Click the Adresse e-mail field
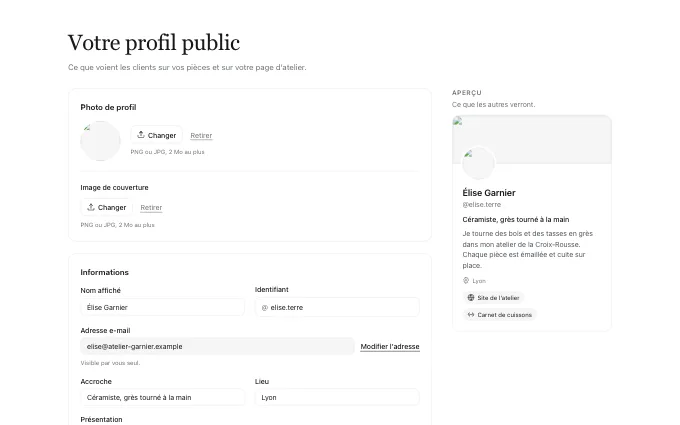Viewport: 680px width, 425px height. pos(217,346)
